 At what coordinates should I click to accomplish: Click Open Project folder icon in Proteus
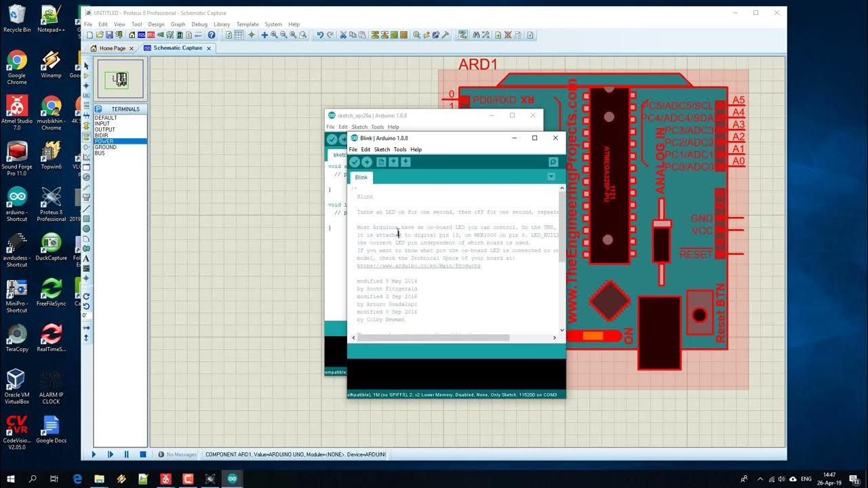(x=100, y=35)
